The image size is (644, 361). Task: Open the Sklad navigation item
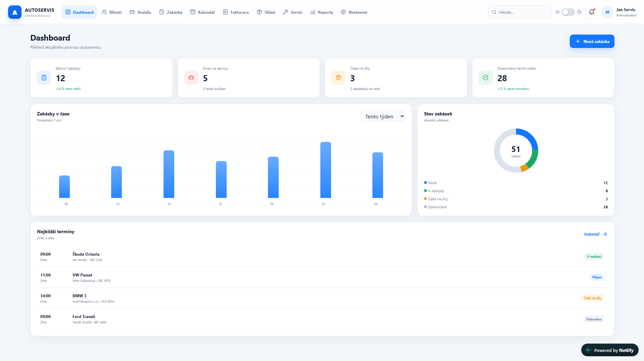click(266, 12)
